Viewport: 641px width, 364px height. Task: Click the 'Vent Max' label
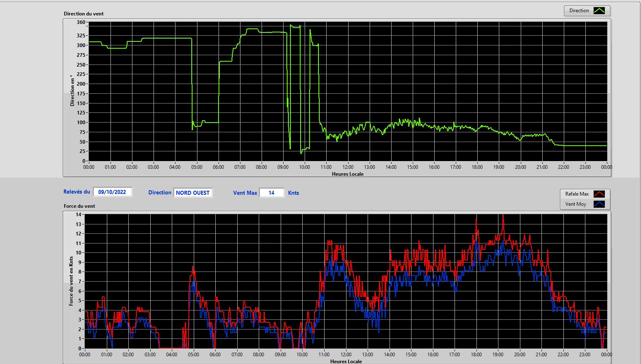point(245,193)
